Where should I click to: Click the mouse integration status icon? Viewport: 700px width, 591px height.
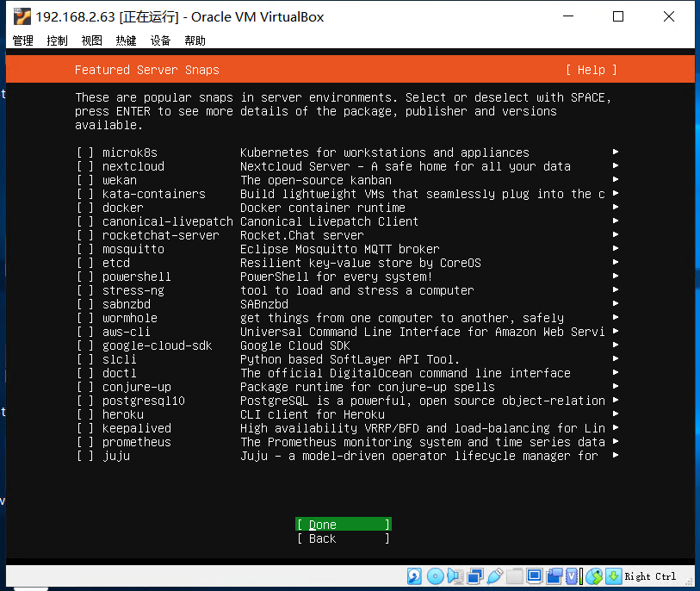[594, 576]
